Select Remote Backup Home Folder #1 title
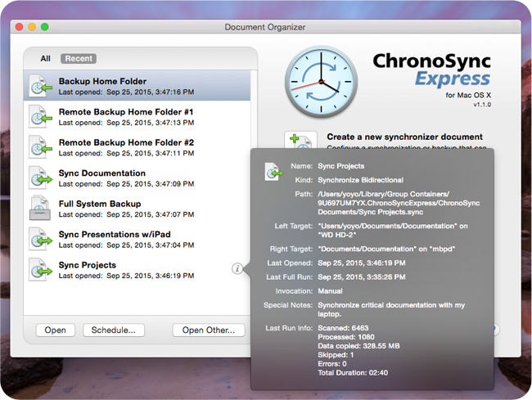The height and width of the screenshot is (400, 532). point(126,112)
